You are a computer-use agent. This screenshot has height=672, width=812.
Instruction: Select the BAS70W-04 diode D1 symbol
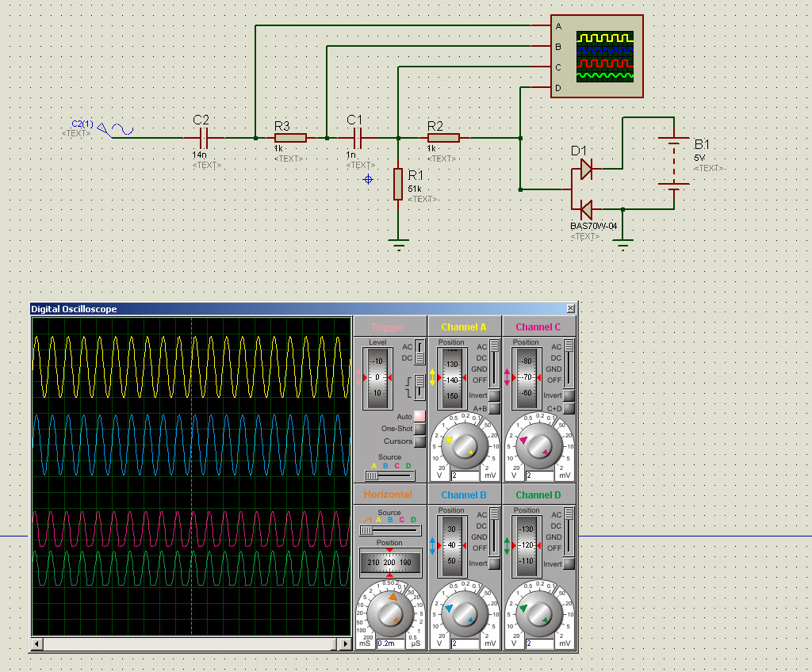586,189
